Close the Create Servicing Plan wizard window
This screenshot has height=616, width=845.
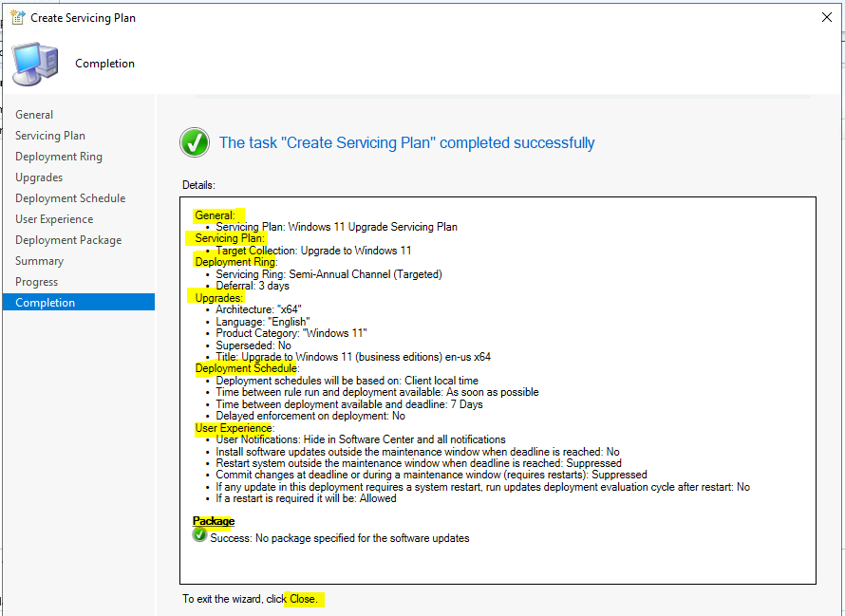point(827,17)
